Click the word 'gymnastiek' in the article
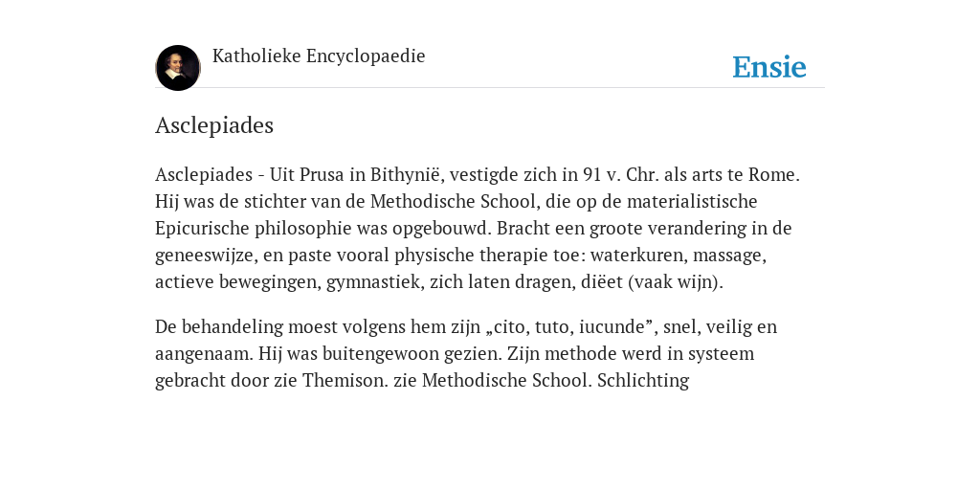This screenshot has height=490, width=980. pyautogui.click(x=373, y=282)
